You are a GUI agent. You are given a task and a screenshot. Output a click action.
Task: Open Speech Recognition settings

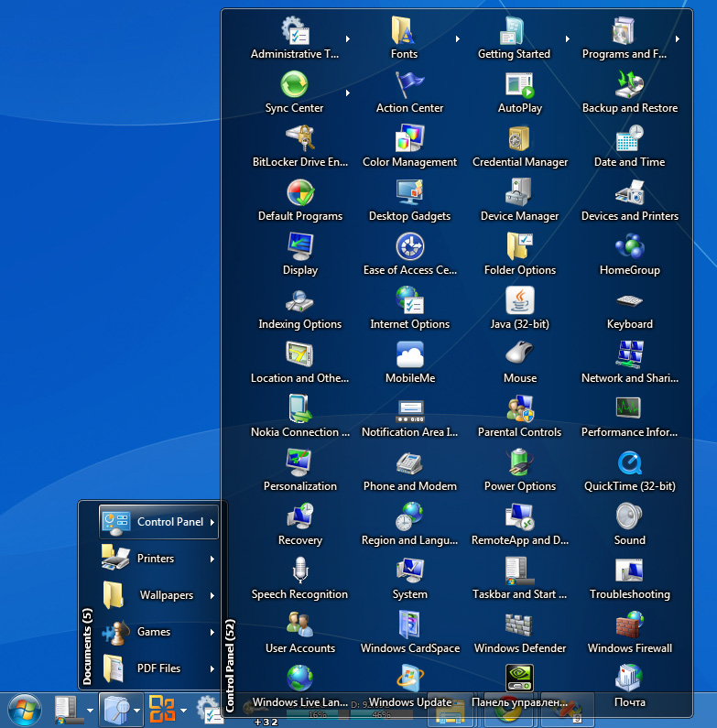tap(299, 580)
